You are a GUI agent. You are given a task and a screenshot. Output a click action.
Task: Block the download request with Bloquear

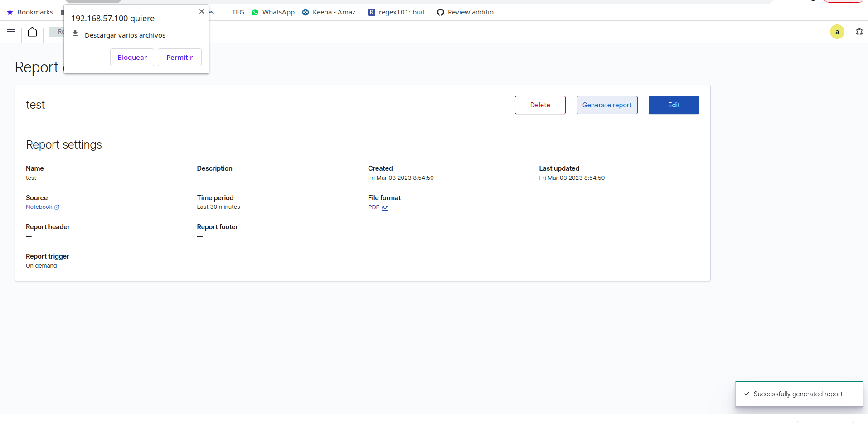tap(131, 57)
